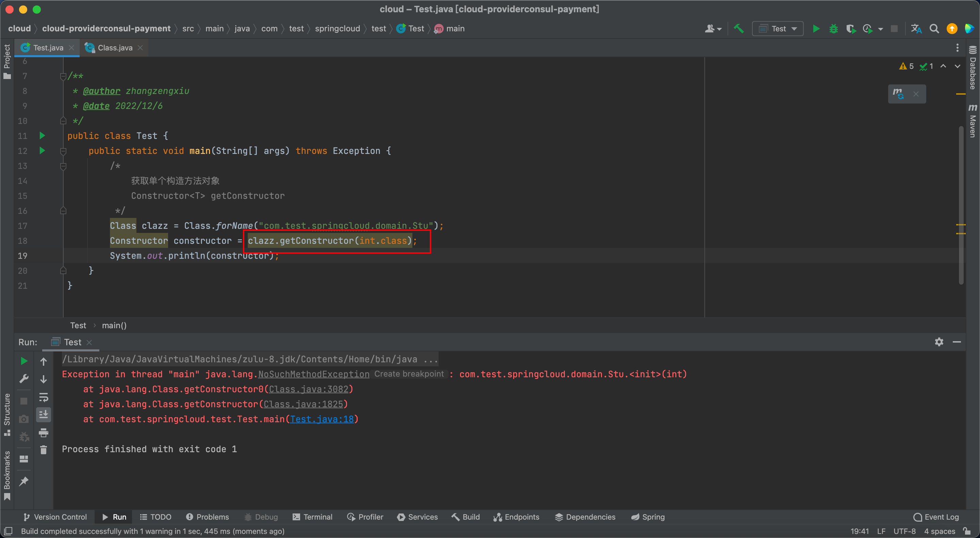
Task: Open the Structure tool window
Action: click(7, 415)
